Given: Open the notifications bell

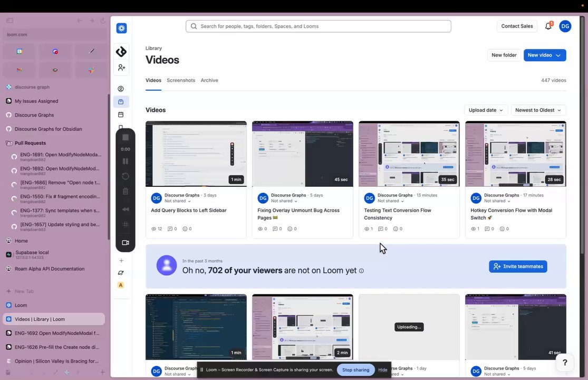Looking at the screenshot, I should coord(548,26).
